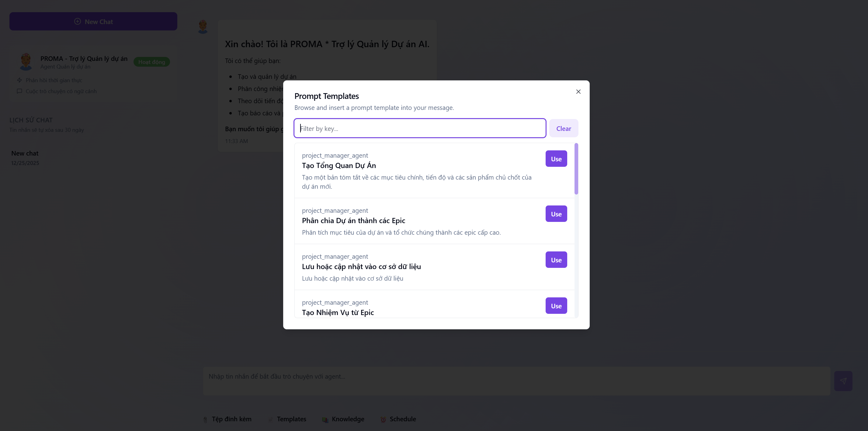868x431 pixels.
Task: Open the New chat history entry
Action: 93,158
